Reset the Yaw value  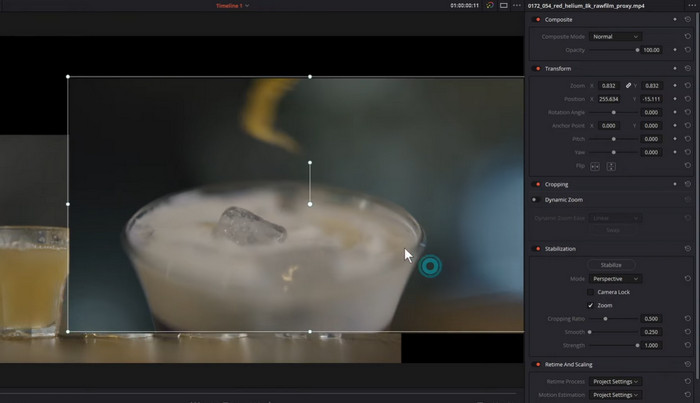point(688,152)
